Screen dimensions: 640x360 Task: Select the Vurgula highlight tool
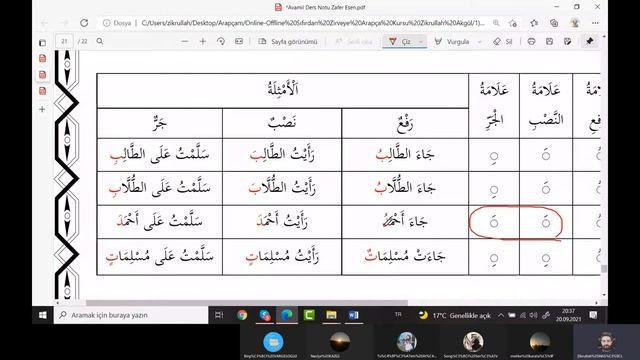[452, 42]
